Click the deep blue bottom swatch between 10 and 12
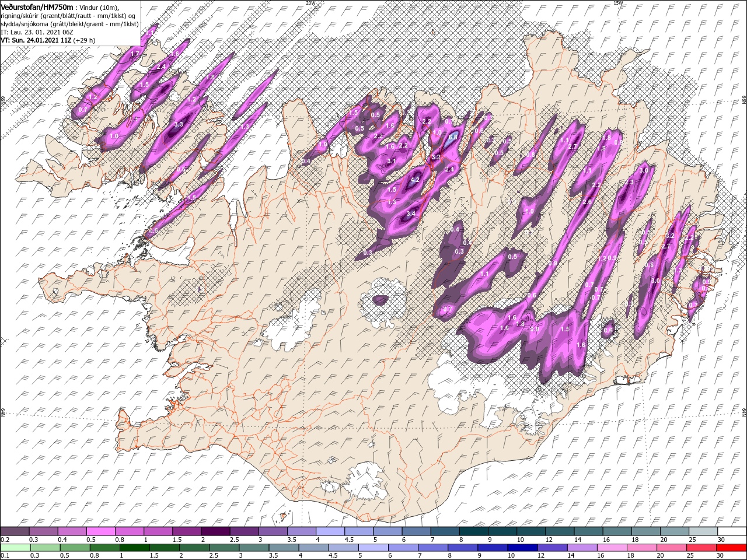This screenshot has height=560, width=747. [522, 548]
